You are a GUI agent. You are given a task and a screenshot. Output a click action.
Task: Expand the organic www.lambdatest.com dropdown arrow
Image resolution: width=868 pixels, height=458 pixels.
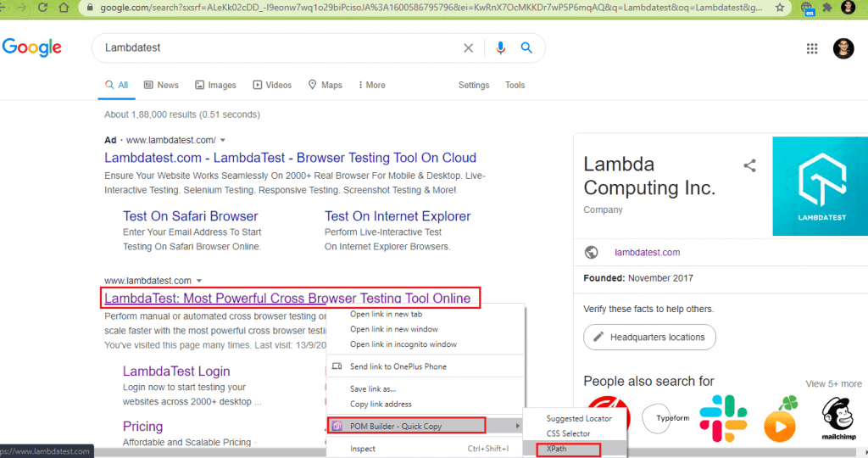(x=199, y=281)
